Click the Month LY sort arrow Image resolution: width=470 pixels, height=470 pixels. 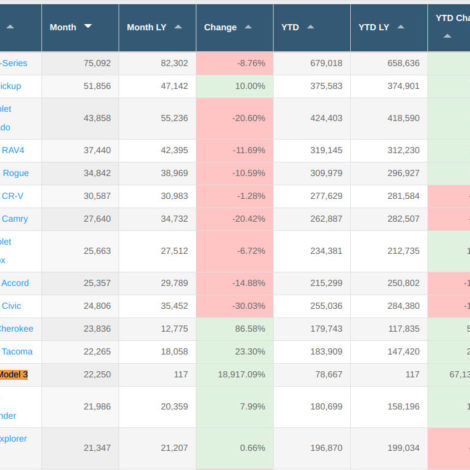pyautogui.click(x=178, y=27)
